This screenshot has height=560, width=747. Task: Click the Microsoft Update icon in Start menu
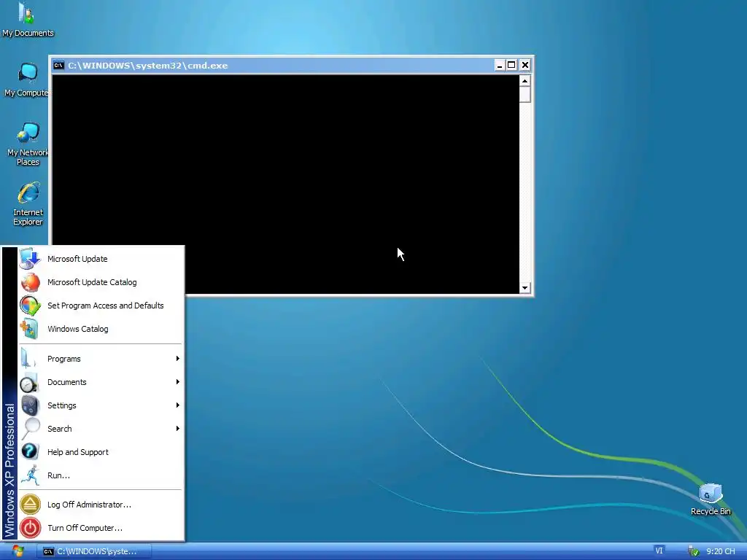click(30, 259)
